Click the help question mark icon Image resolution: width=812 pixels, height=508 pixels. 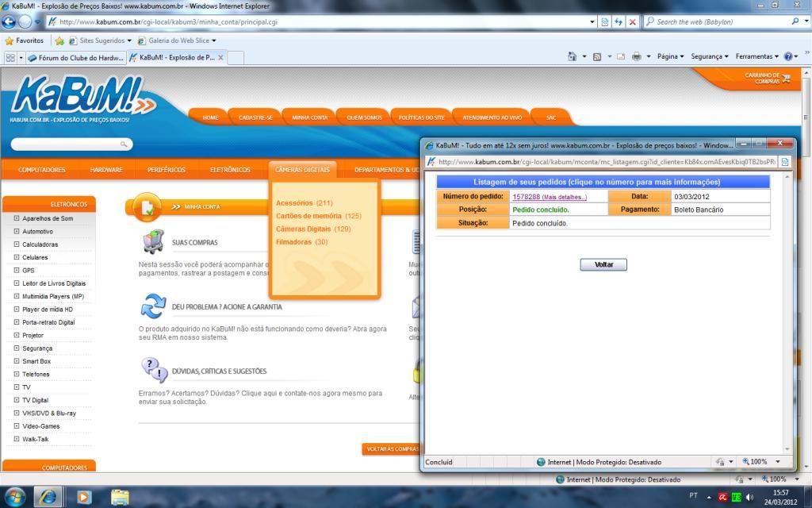pyautogui.click(x=788, y=56)
